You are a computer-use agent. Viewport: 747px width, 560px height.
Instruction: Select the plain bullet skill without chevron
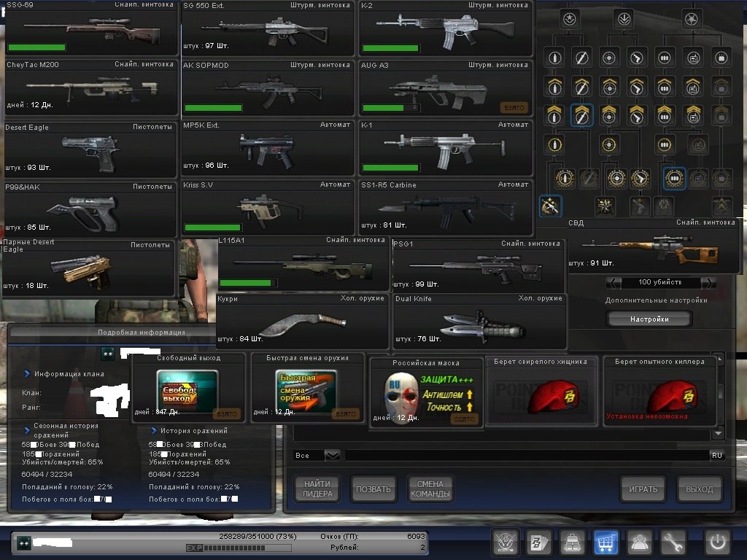pyautogui.click(x=554, y=58)
